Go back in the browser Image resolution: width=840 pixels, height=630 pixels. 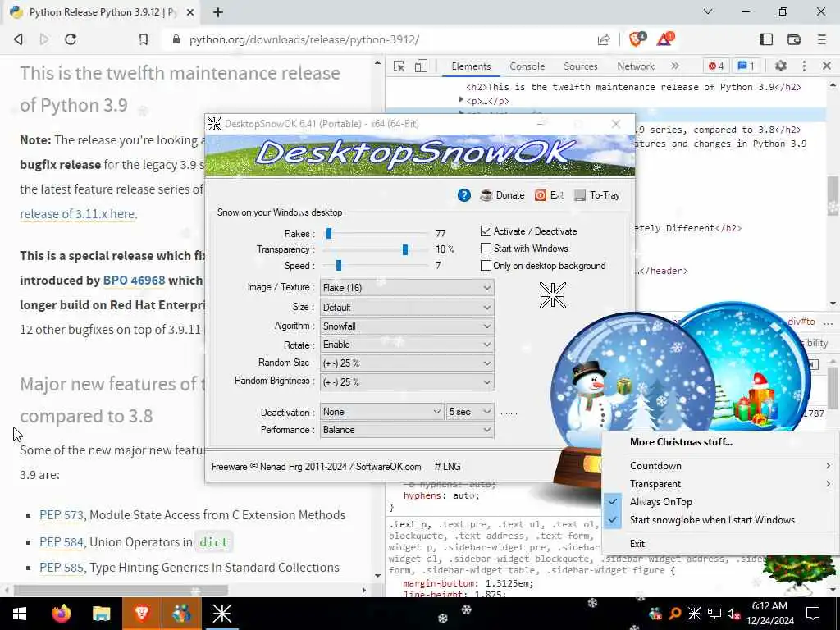click(x=18, y=39)
